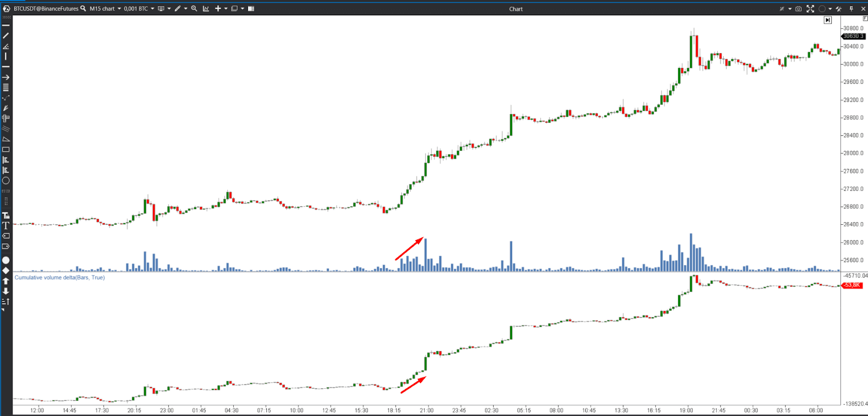Click the 28000.0 price axis label

853,153
